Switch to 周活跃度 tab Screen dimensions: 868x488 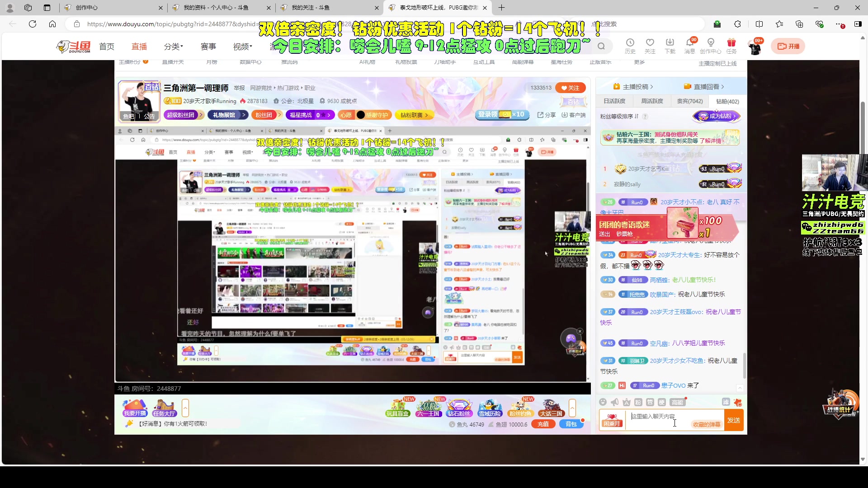click(x=652, y=101)
